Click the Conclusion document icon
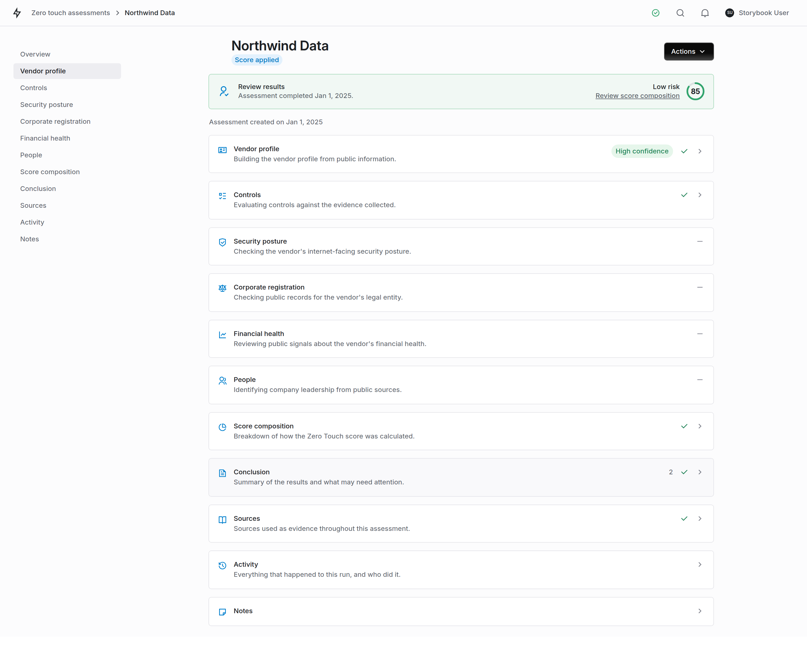Image resolution: width=807 pixels, height=672 pixels. (222, 473)
